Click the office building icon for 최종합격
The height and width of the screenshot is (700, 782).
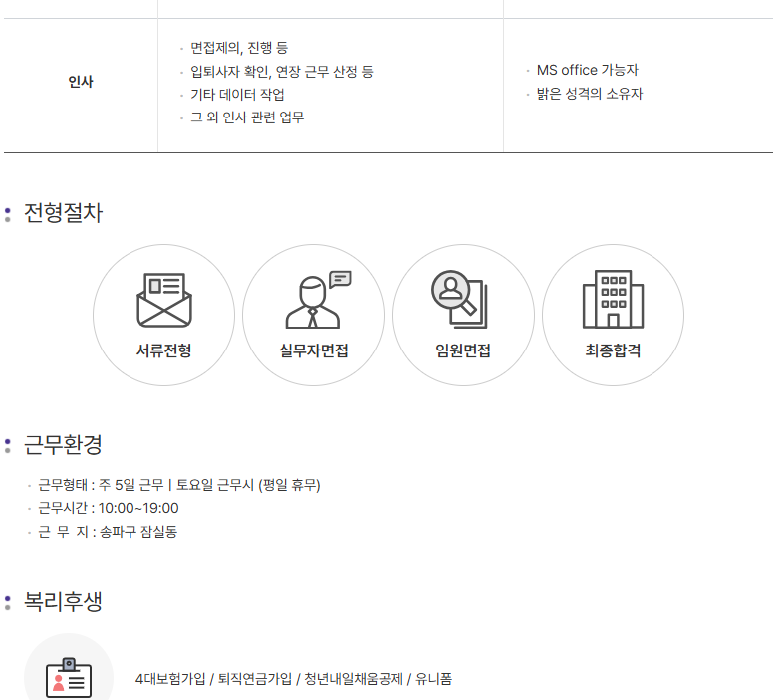point(613,300)
